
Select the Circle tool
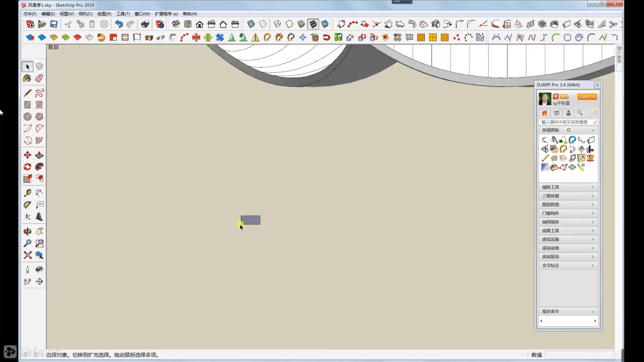[28, 117]
